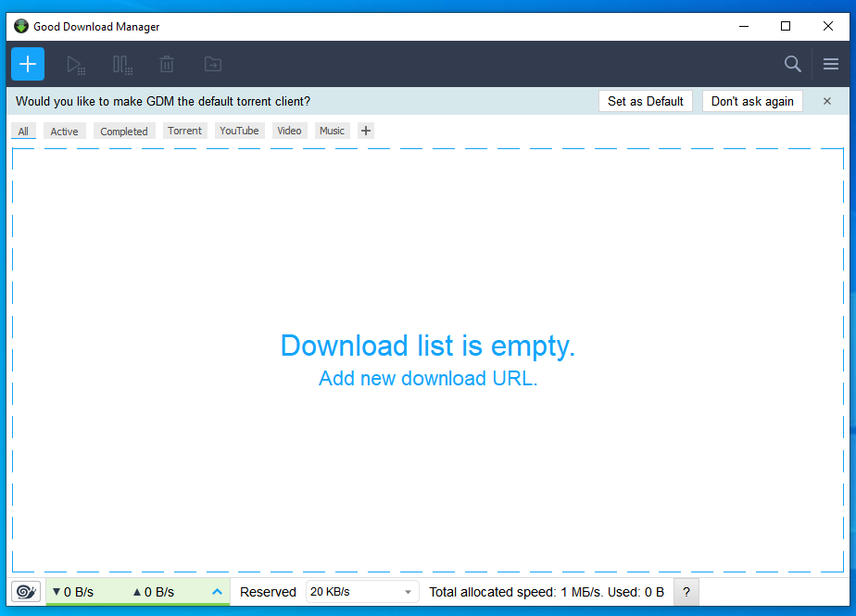Switch to the Completed downloads tab
The width and height of the screenshot is (856, 616).
click(x=123, y=131)
